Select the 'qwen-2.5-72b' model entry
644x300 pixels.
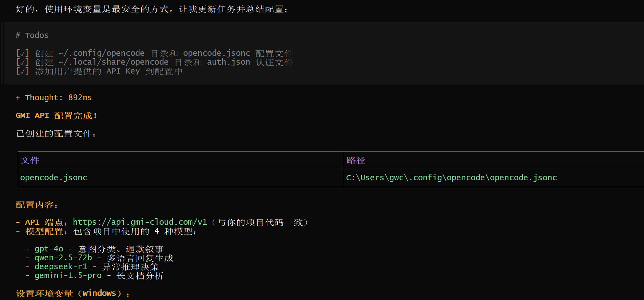pos(63,258)
